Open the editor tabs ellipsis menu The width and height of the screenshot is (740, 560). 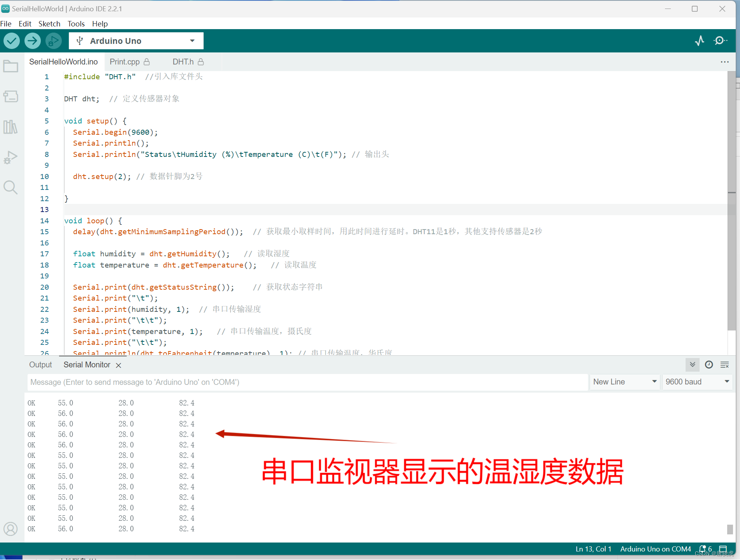tap(725, 62)
